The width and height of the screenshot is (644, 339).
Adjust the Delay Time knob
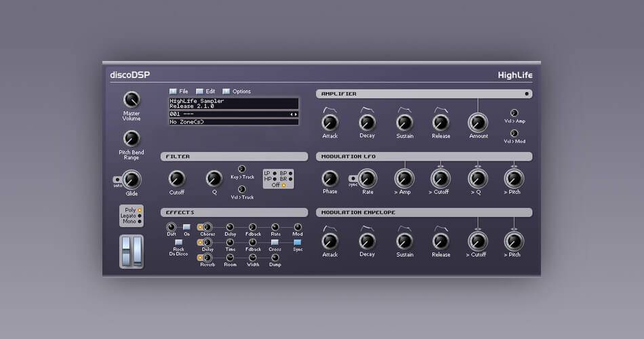click(230, 243)
